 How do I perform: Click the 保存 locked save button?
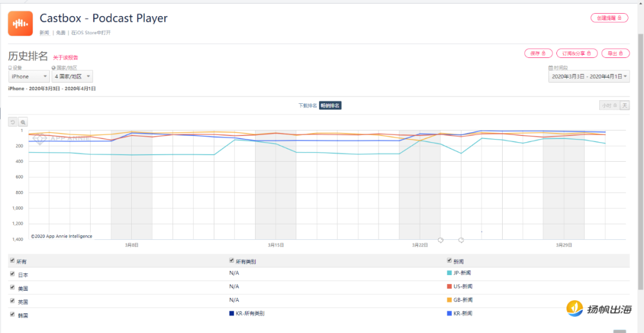point(537,53)
